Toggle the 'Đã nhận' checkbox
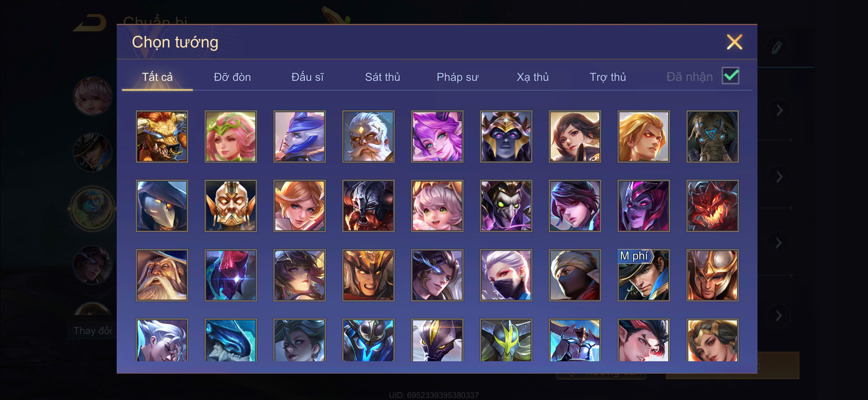The width and height of the screenshot is (868, 400). tap(730, 75)
